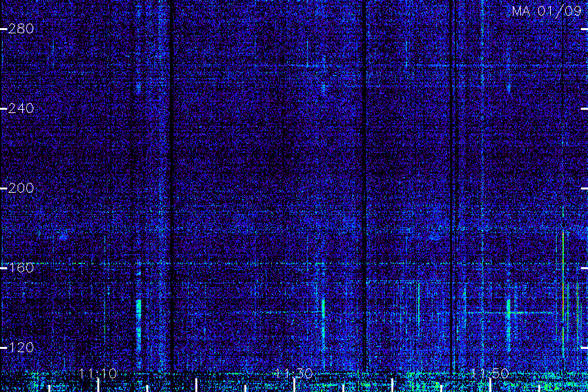Click the 240 frequency axis label
588x392 pixels.
click(x=21, y=108)
